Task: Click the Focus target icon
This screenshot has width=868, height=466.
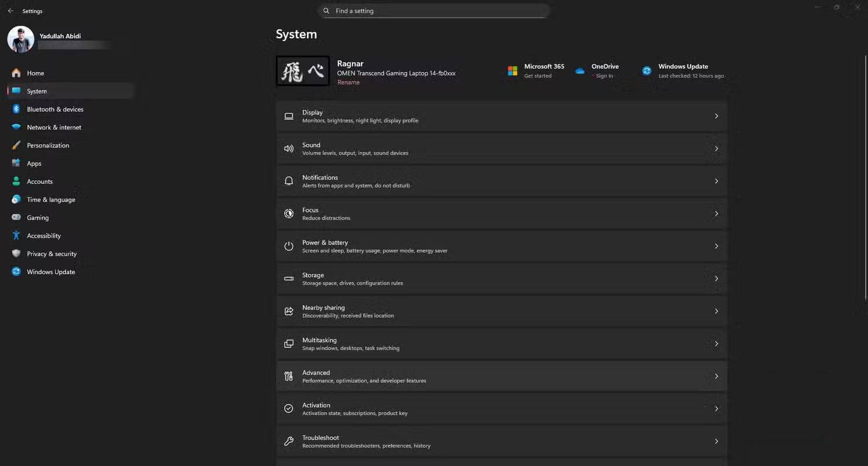Action: [289, 214]
